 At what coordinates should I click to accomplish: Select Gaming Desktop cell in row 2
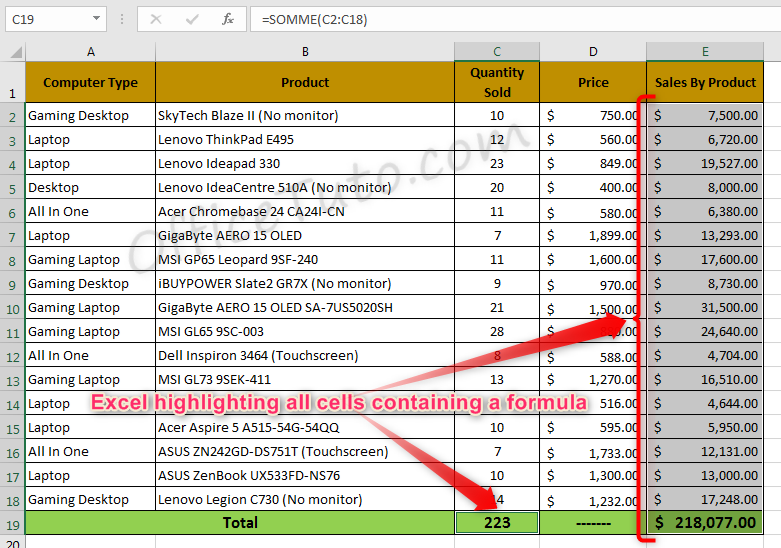(x=90, y=115)
